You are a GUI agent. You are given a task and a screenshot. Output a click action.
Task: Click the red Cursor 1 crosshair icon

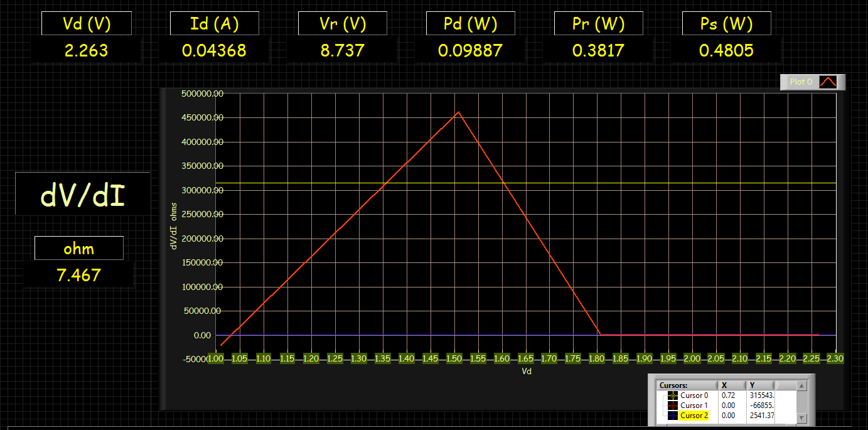672,406
